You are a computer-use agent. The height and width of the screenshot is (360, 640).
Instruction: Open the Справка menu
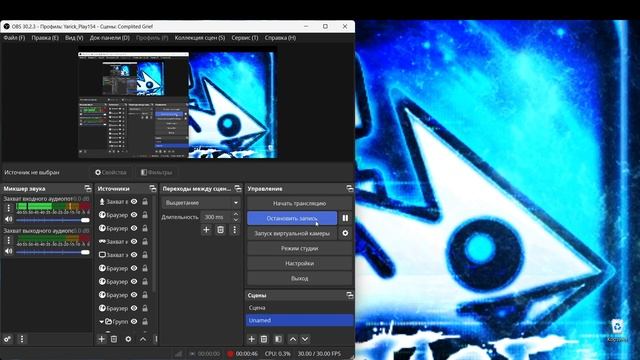[x=280, y=38]
